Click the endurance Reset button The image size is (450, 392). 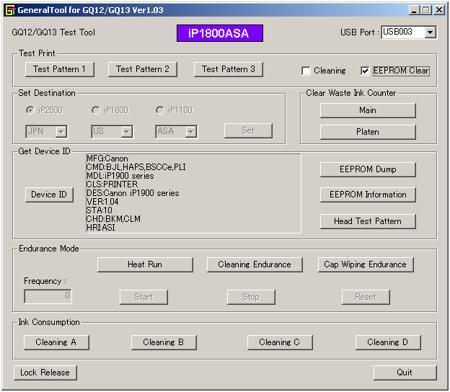(366, 297)
